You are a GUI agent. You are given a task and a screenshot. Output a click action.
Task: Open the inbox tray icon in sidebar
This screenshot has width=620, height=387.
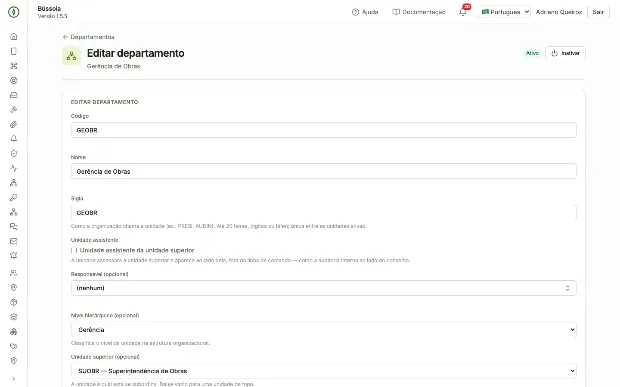click(13, 95)
